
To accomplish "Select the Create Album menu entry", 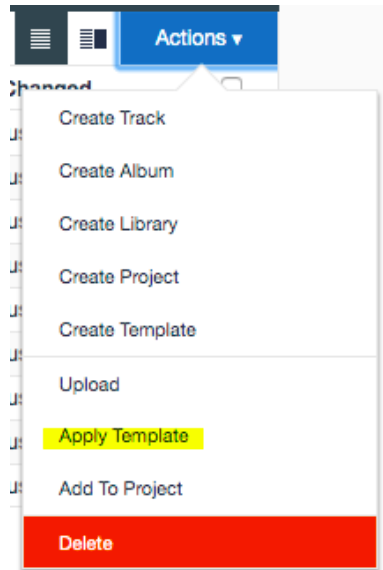I will click(116, 171).
